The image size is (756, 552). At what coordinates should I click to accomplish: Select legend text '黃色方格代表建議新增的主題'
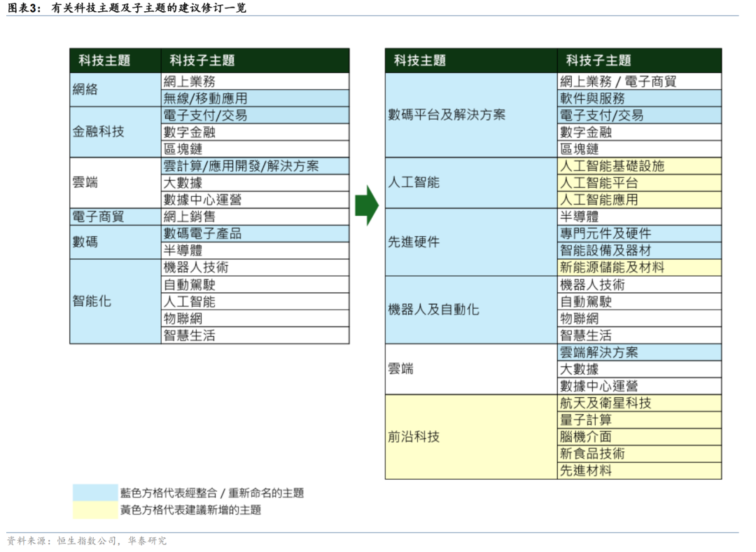(x=190, y=510)
